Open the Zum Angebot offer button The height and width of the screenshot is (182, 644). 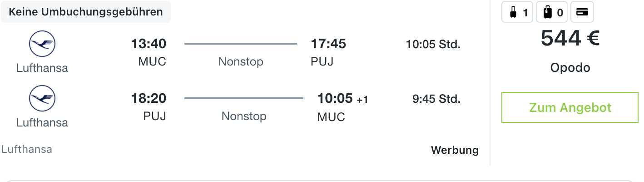tap(570, 107)
